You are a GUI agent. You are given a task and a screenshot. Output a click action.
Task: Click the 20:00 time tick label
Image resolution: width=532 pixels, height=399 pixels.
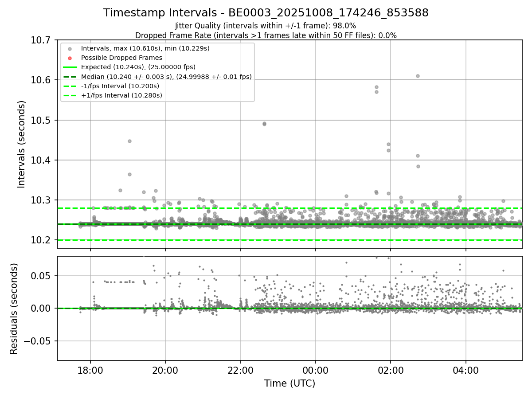165,370
